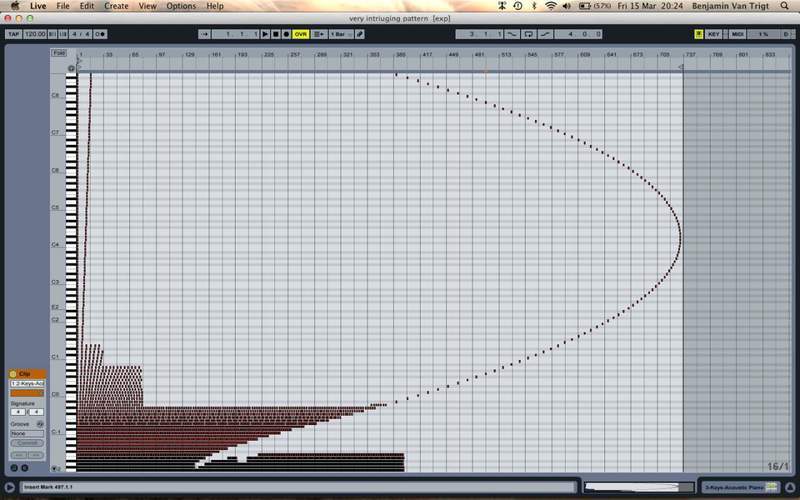Click the MIDI map mode switch

737,34
